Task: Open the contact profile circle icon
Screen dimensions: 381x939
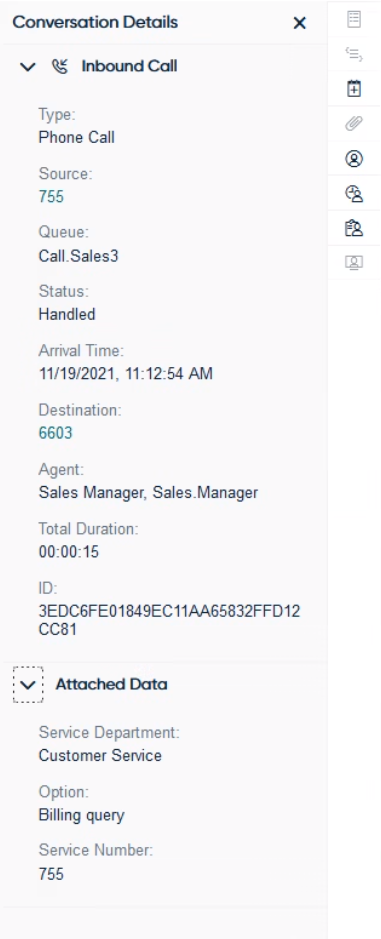Action: click(354, 158)
